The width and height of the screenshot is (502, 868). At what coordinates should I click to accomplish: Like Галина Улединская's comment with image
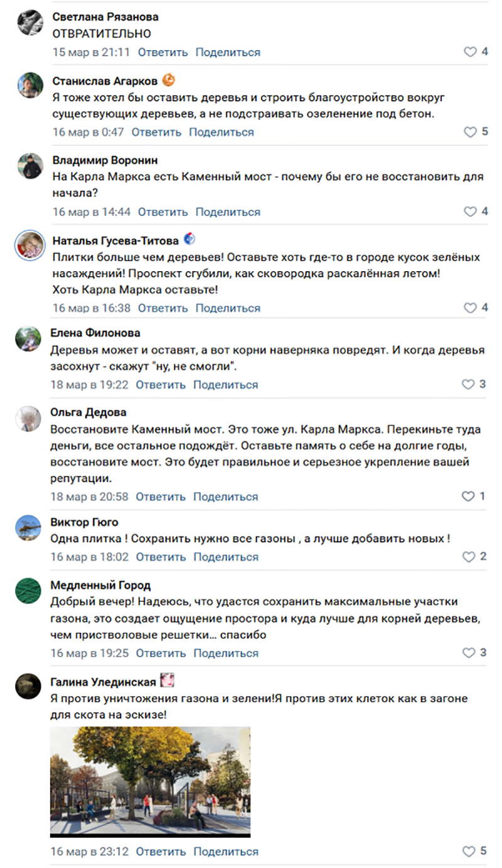469,852
